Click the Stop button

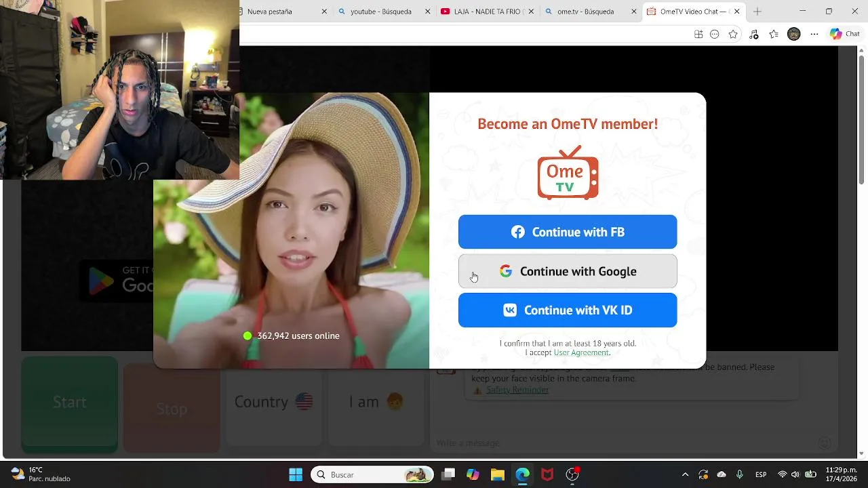[172, 409]
